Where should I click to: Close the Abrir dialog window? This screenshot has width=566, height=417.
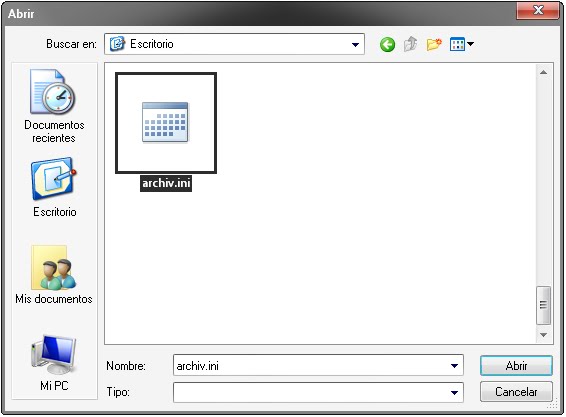(538, 10)
